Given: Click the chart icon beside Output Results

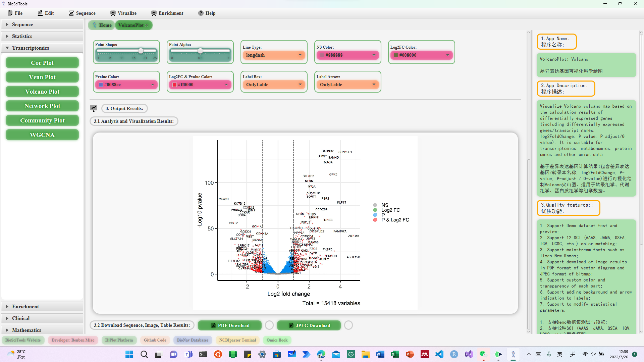Looking at the screenshot, I should pos(94,108).
